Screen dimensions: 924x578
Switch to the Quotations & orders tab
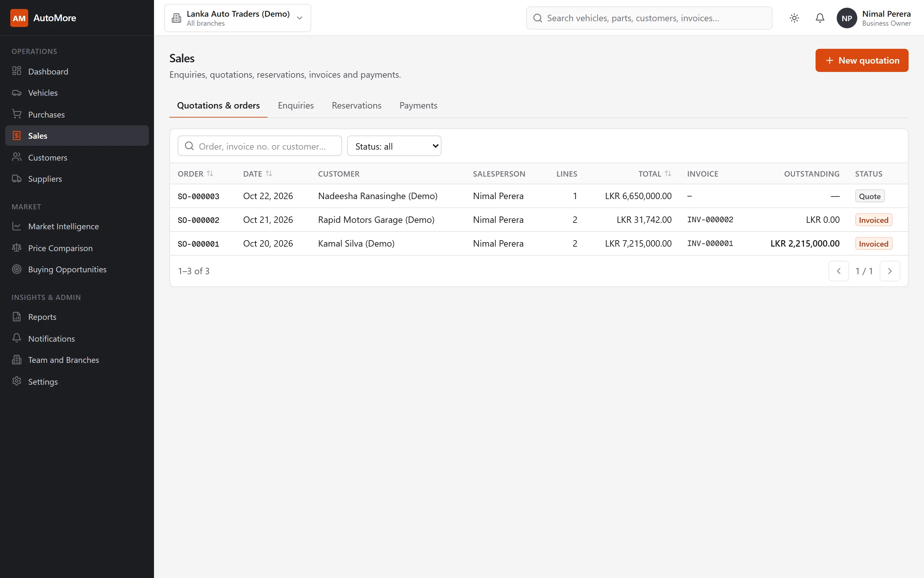click(218, 106)
